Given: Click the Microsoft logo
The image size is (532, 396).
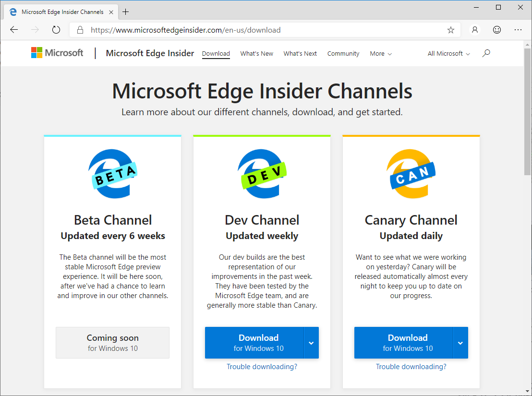Looking at the screenshot, I should [57, 53].
